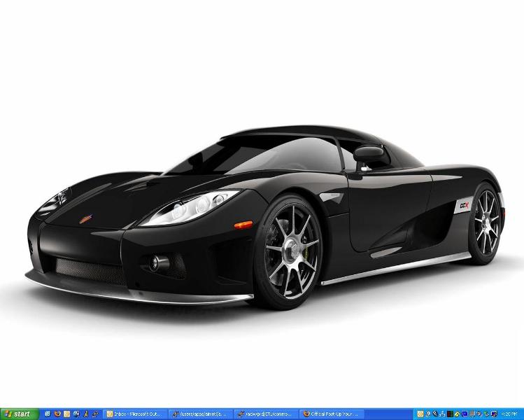Click the orange Outlook icon in system tray

pyautogui.click(x=420, y=414)
